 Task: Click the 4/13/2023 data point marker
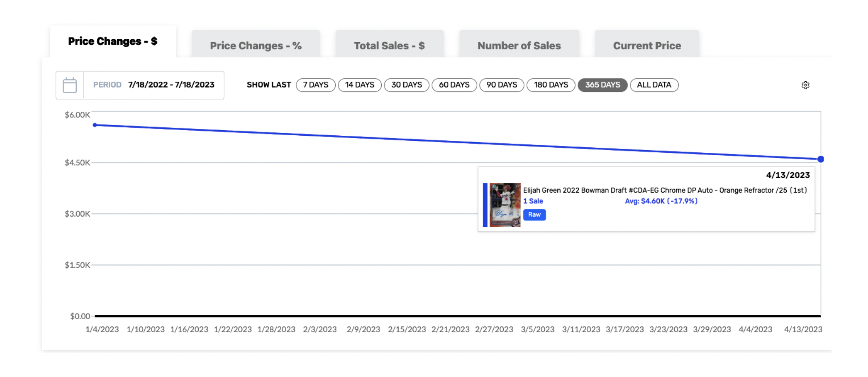pos(821,159)
